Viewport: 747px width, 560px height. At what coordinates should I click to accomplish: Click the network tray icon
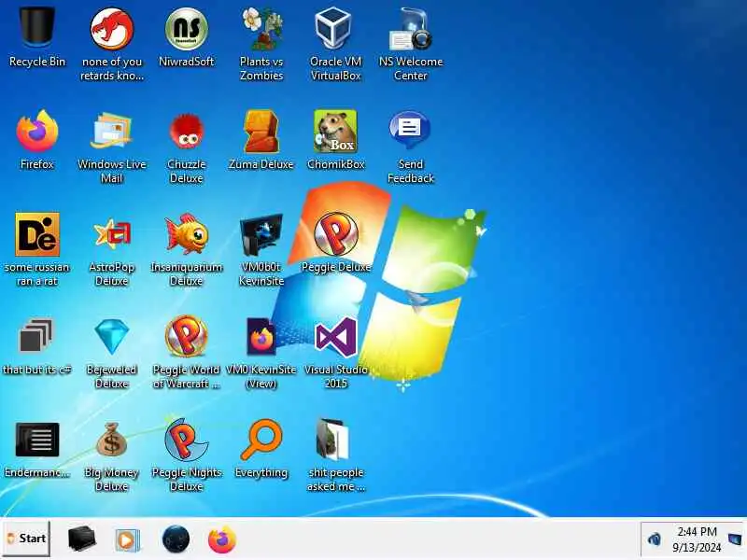[655, 539]
